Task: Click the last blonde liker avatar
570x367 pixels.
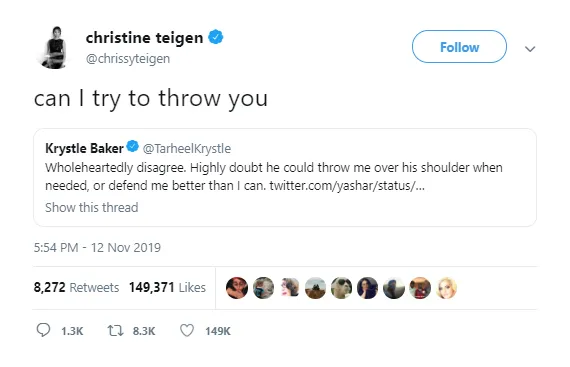Action: [x=446, y=288]
